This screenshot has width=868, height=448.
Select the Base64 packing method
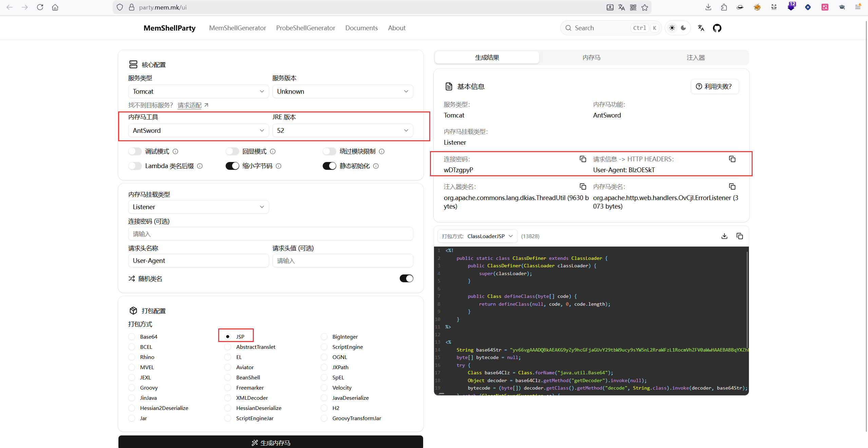pos(132,337)
